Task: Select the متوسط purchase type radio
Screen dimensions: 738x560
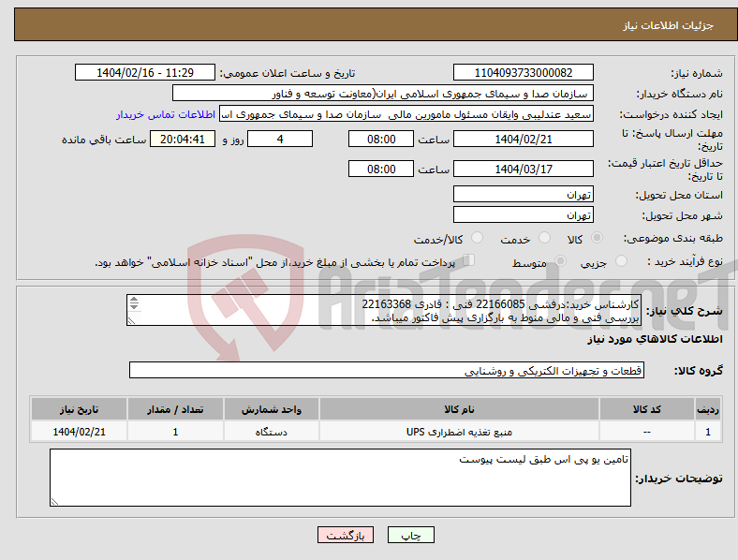Action: [560, 260]
